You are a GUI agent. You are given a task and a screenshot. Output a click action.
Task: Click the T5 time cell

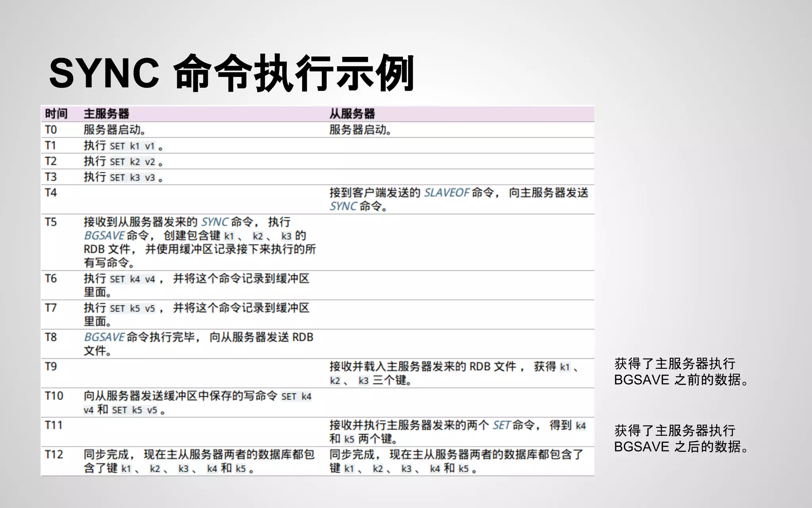pyautogui.click(x=51, y=222)
